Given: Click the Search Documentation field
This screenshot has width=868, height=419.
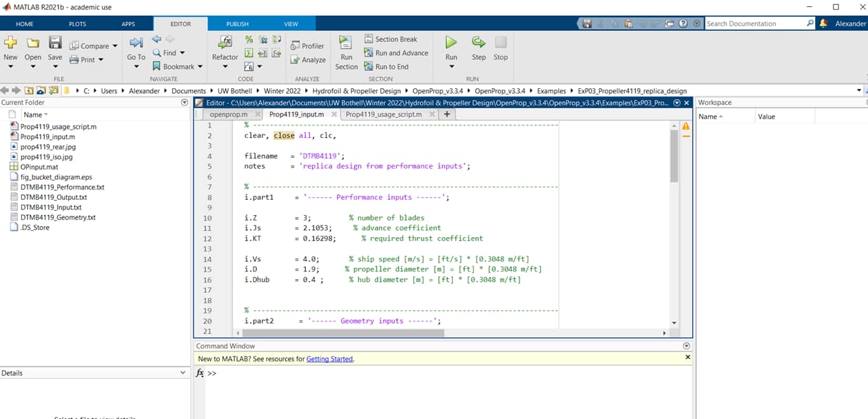Looking at the screenshot, I should [755, 23].
